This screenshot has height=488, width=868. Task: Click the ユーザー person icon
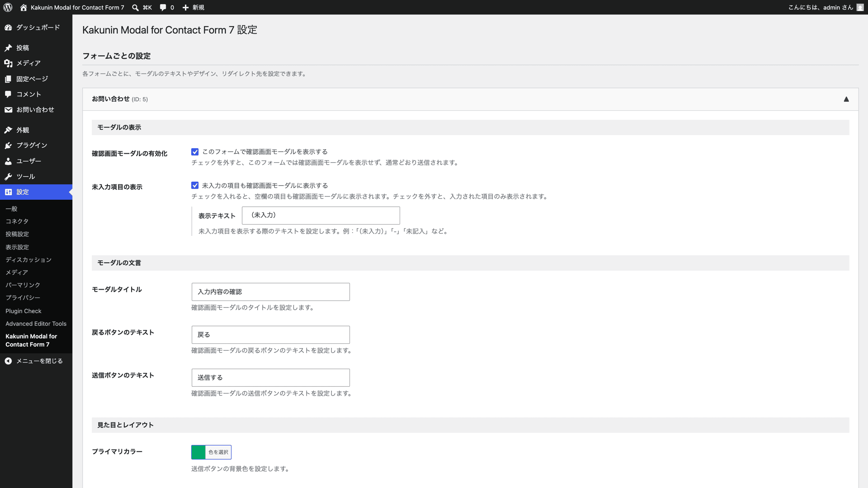click(x=8, y=161)
